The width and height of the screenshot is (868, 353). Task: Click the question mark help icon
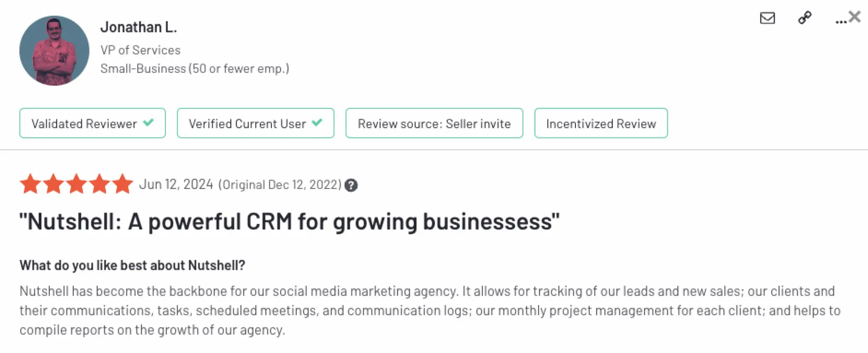pyautogui.click(x=351, y=185)
